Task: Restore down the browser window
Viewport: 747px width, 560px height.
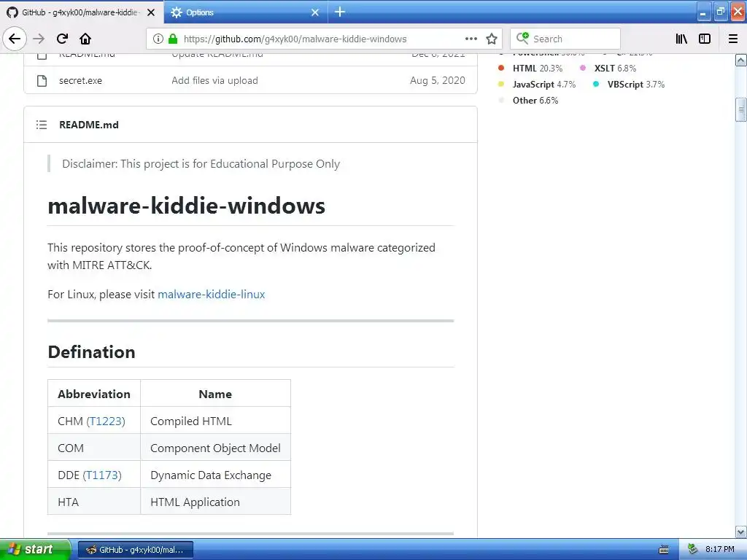Action: pyautogui.click(x=720, y=12)
